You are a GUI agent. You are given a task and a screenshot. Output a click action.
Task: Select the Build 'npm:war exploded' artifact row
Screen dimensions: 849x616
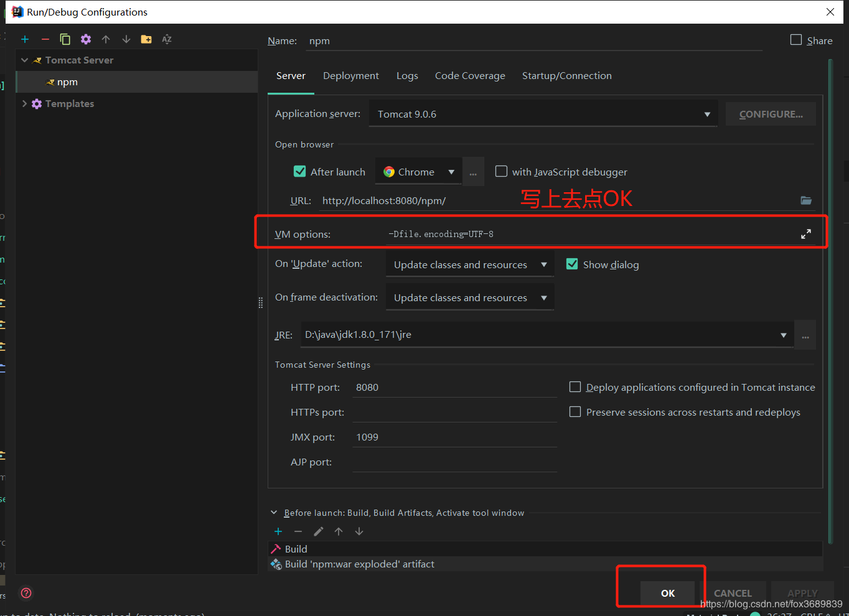[x=545, y=564]
